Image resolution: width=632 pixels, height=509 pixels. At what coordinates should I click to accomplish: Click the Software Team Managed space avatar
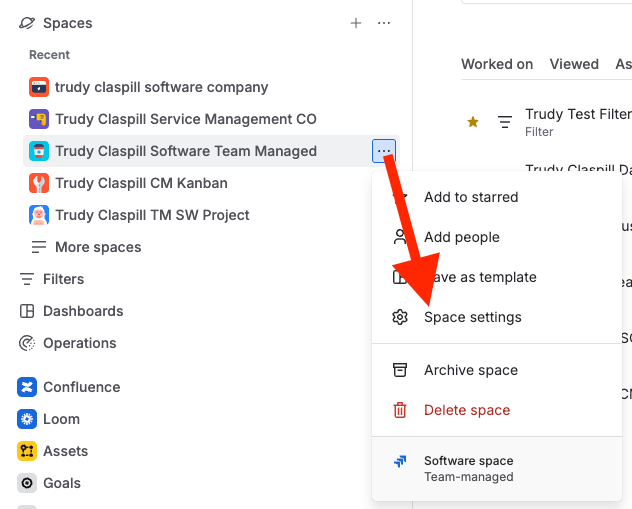39,151
